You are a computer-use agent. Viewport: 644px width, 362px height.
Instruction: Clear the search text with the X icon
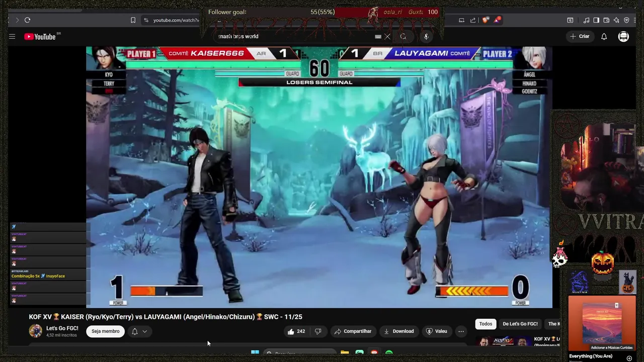[387, 36]
